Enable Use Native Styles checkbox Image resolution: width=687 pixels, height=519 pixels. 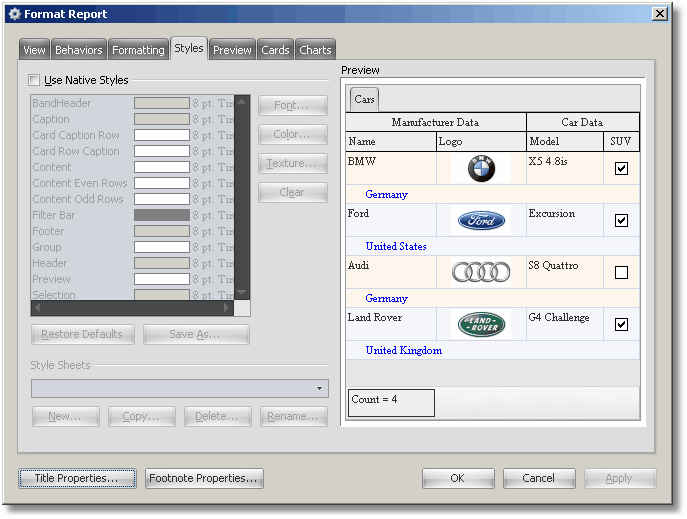(34, 80)
